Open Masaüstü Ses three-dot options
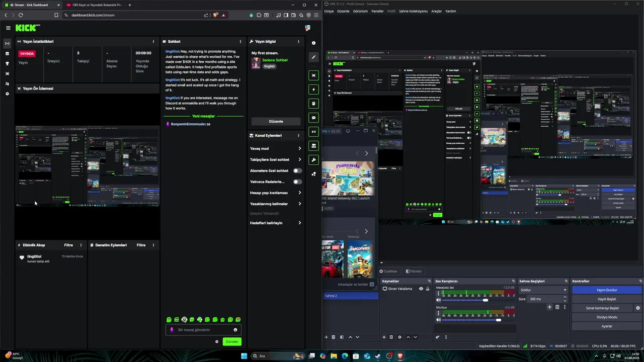 coord(438,293)
